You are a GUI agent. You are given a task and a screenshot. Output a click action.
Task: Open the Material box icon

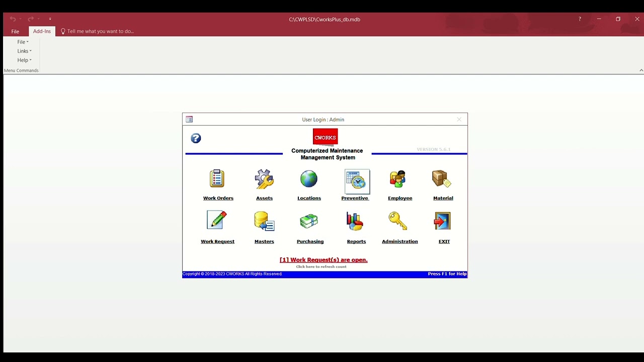pos(442,178)
